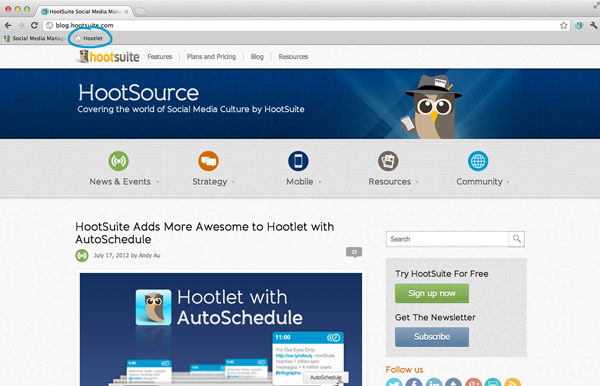Click the green News & Events broadcast icon
This screenshot has height=386, width=600.
(118, 161)
